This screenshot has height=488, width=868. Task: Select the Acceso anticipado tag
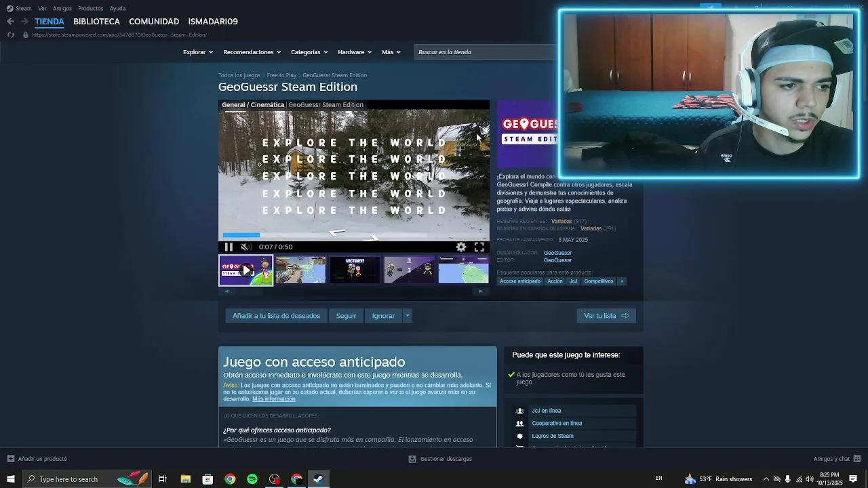click(x=520, y=281)
